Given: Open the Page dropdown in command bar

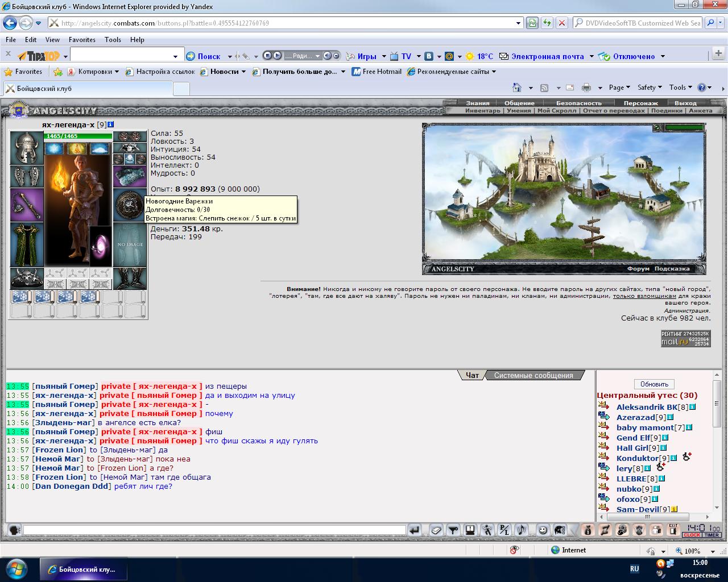Looking at the screenshot, I should coord(619,88).
